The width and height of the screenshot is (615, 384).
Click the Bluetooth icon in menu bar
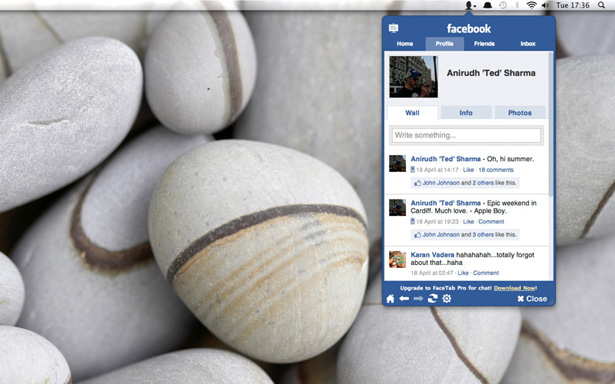[517, 5]
